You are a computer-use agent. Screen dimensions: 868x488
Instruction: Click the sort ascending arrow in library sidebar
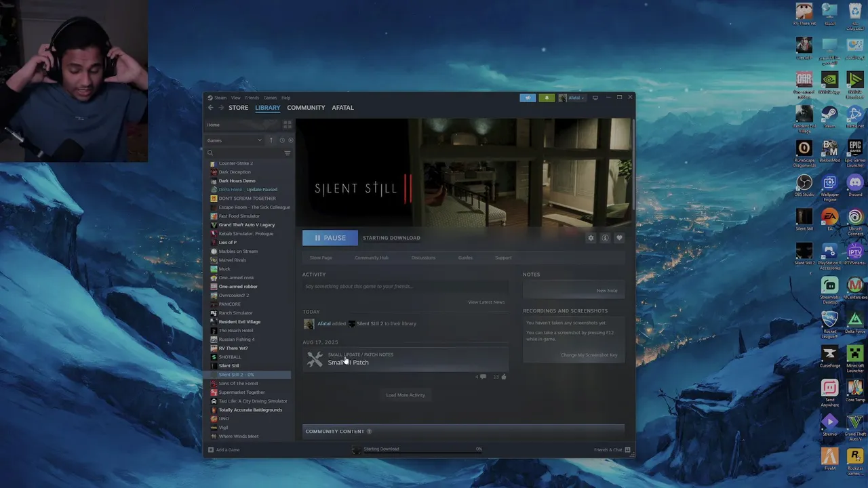pos(271,140)
